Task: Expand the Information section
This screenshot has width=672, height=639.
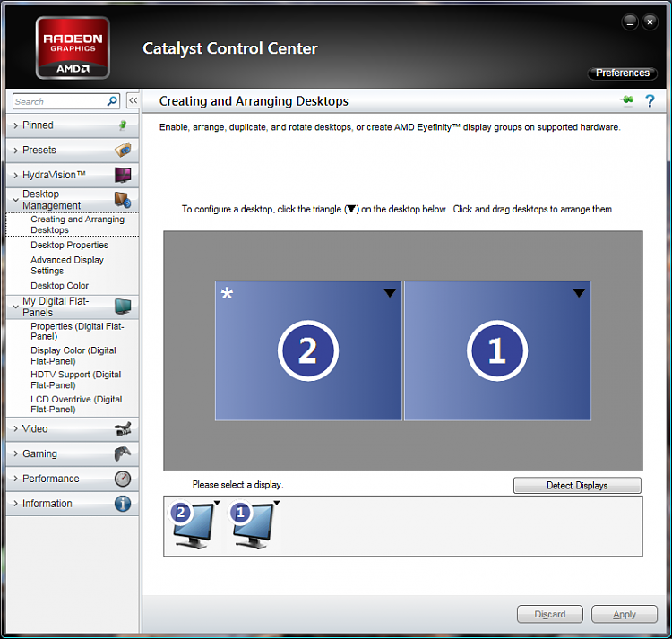Action: pyautogui.click(x=72, y=503)
